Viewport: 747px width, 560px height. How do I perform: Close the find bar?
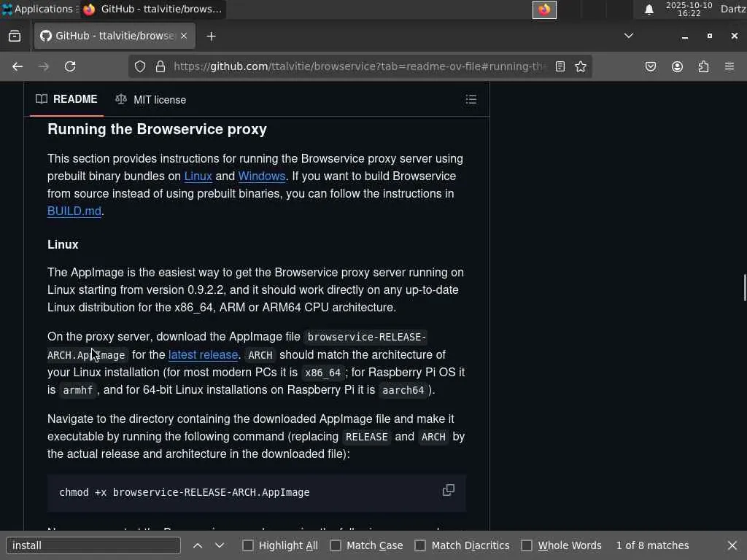click(x=732, y=545)
